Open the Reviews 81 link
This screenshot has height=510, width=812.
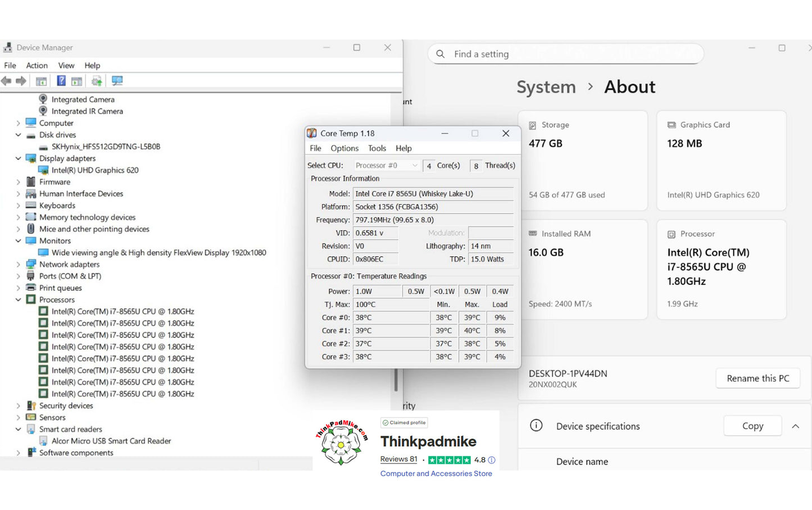[398, 459]
